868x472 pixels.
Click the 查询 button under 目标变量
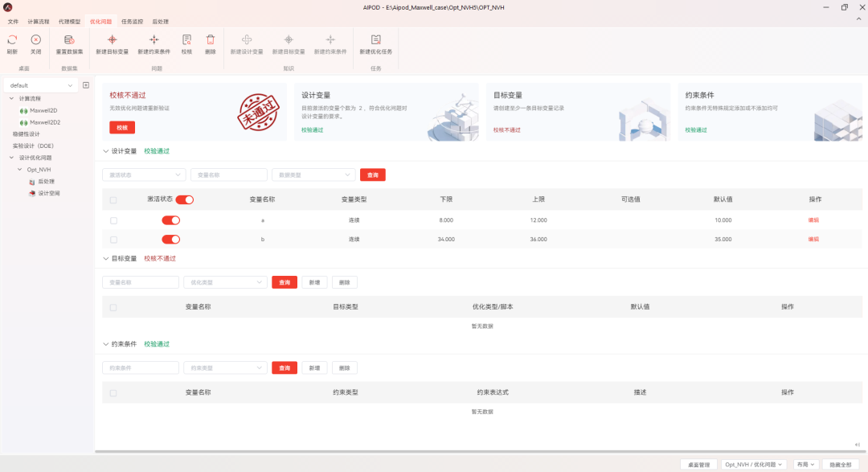[x=284, y=282]
